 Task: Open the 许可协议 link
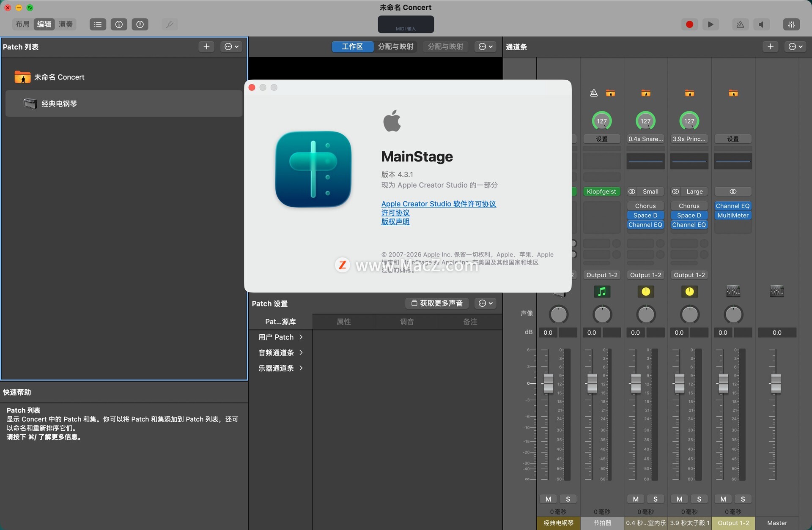click(395, 213)
